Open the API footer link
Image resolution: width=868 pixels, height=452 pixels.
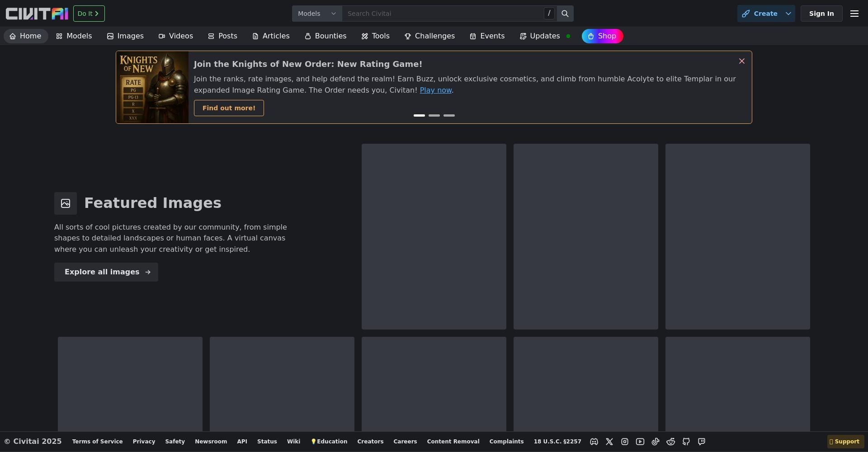click(x=242, y=442)
